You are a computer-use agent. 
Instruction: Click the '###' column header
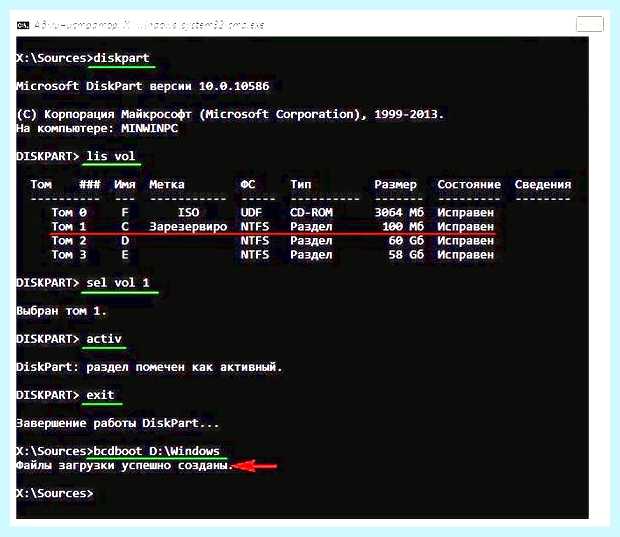coord(90,184)
